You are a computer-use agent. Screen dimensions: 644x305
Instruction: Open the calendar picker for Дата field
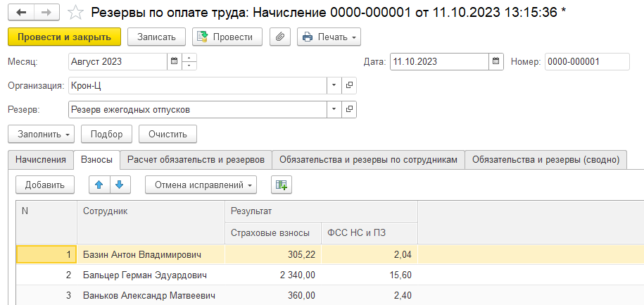click(495, 61)
